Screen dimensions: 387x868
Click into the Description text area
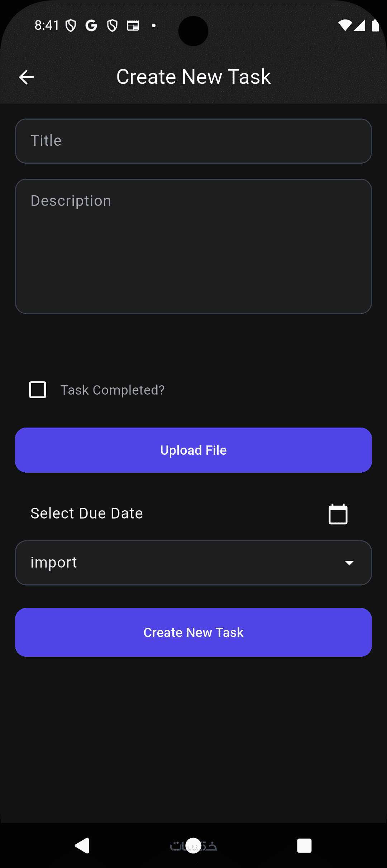click(193, 246)
